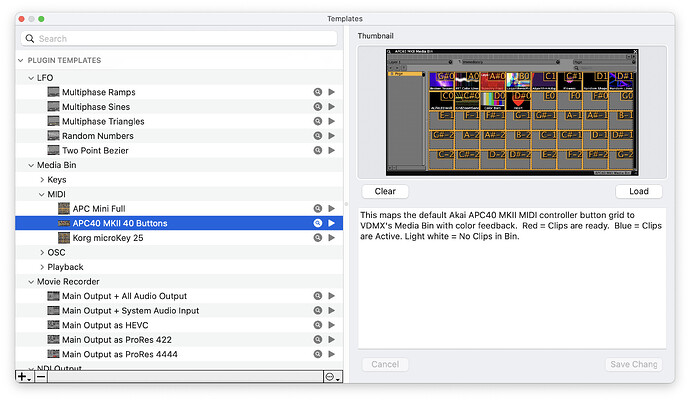The height and width of the screenshot is (400, 690).
Task: Click the APC Mini Full template thumbnail icon
Action: (x=64, y=208)
